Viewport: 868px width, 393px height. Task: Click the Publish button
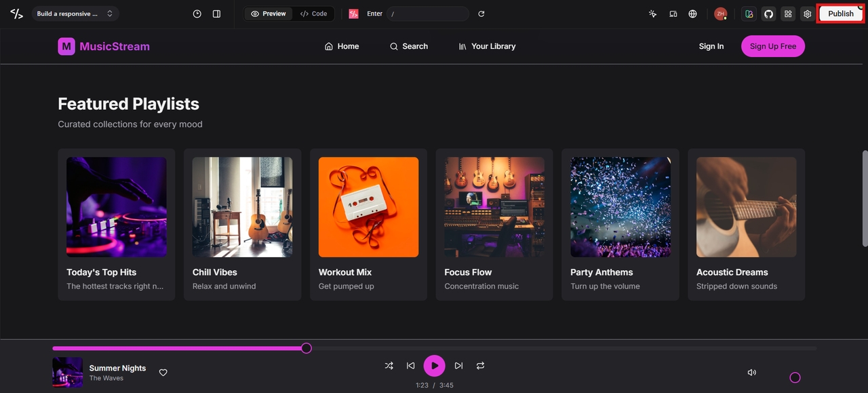841,14
